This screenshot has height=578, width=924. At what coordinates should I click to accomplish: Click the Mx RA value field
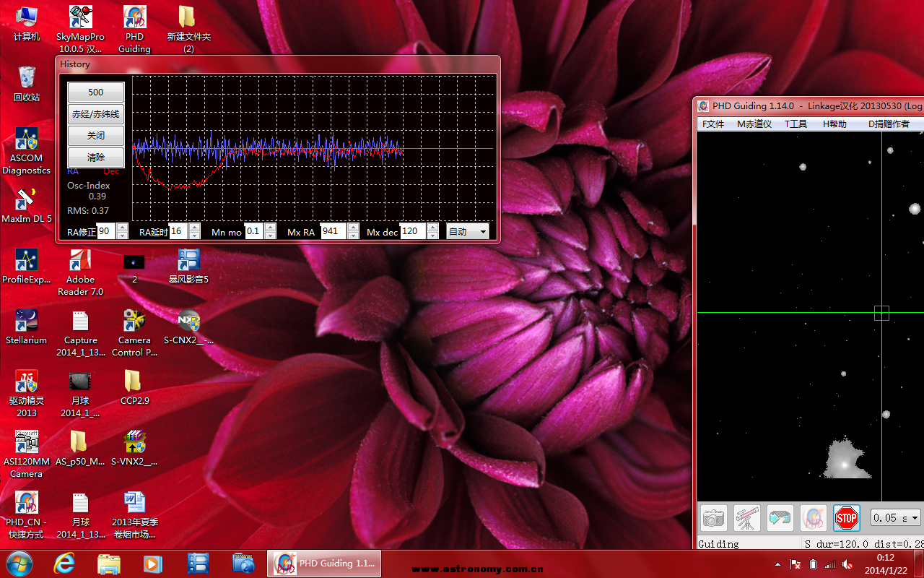[334, 231]
